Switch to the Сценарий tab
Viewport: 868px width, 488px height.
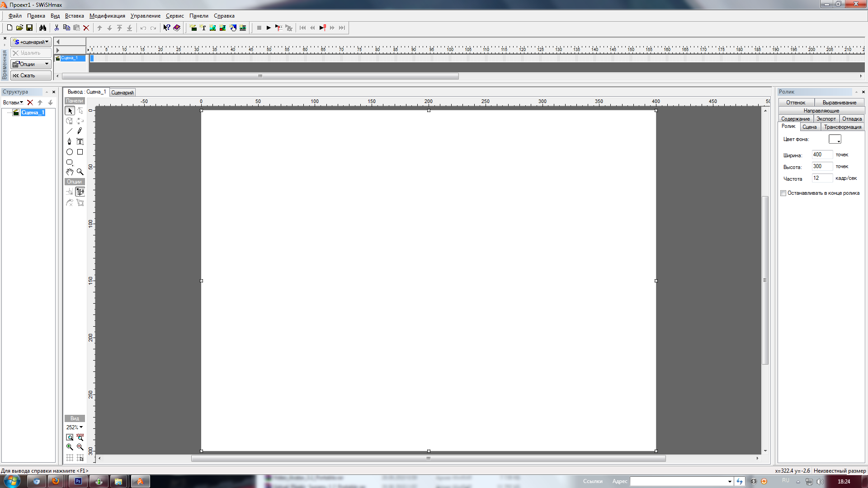click(123, 93)
